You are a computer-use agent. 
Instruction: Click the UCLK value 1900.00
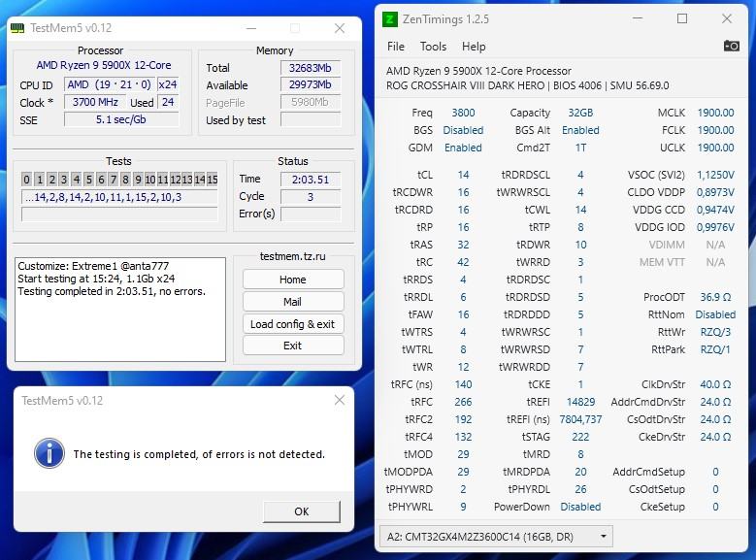coord(715,148)
